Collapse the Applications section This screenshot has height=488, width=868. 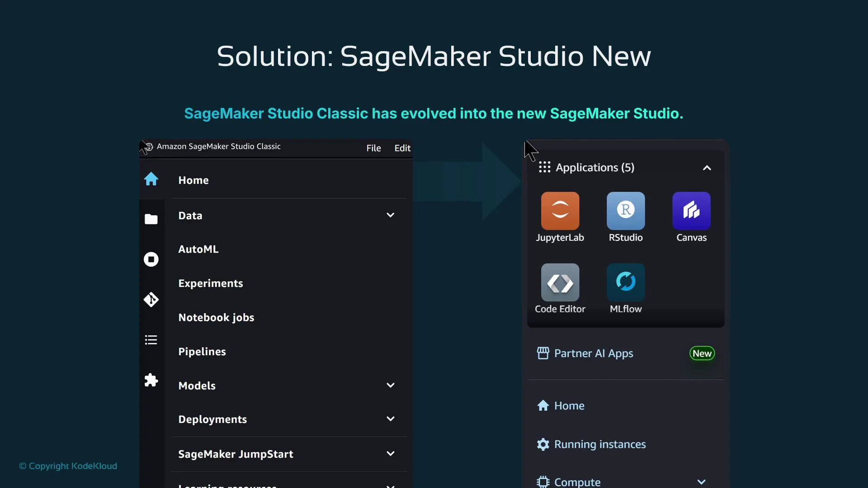click(707, 167)
